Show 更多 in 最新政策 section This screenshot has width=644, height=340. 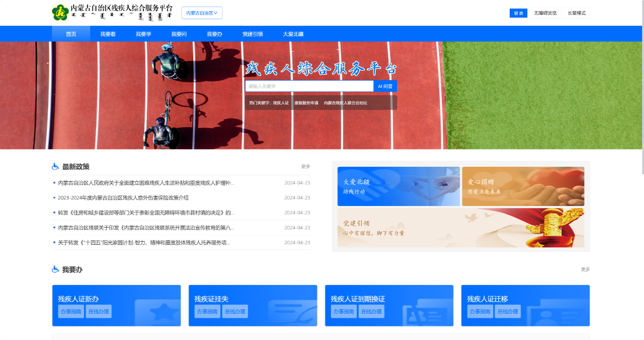pyautogui.click(x=305, y=167)
